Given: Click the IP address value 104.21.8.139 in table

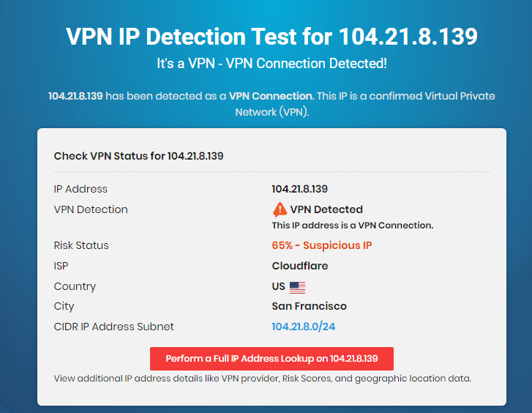Looking at the screenshot, I should (x=299, y=189).
